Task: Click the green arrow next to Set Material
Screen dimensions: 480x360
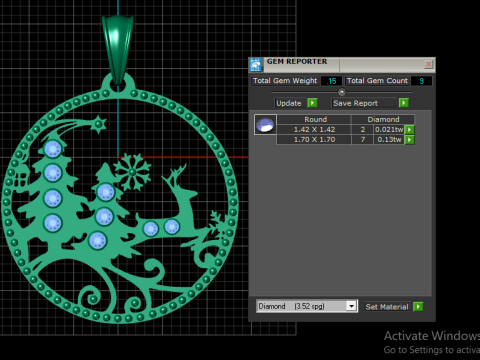Action: [418, 306]
